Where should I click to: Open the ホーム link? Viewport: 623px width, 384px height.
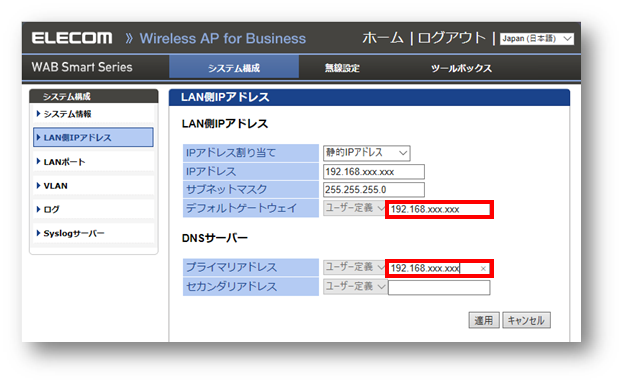click(x=383, y=38)
